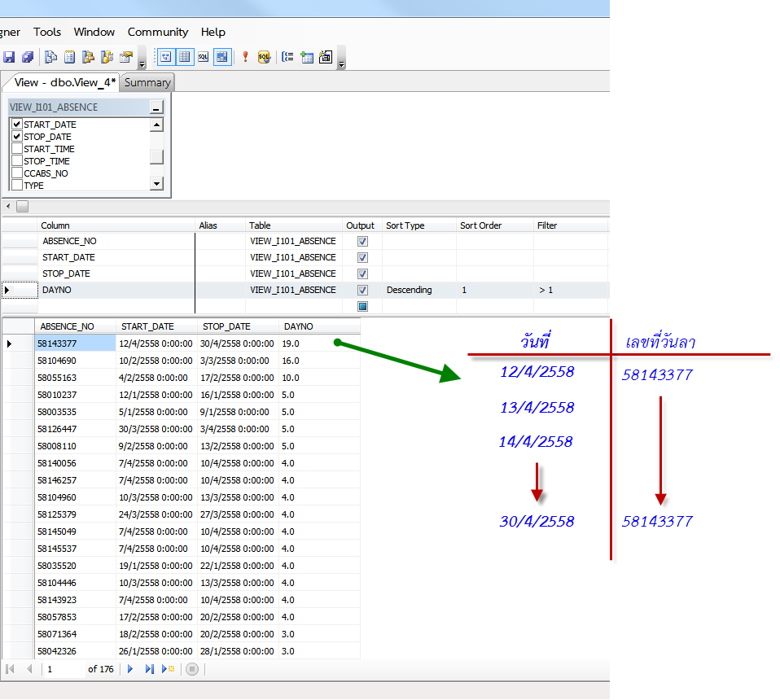Switch to the Summary tab

[147, 82]
